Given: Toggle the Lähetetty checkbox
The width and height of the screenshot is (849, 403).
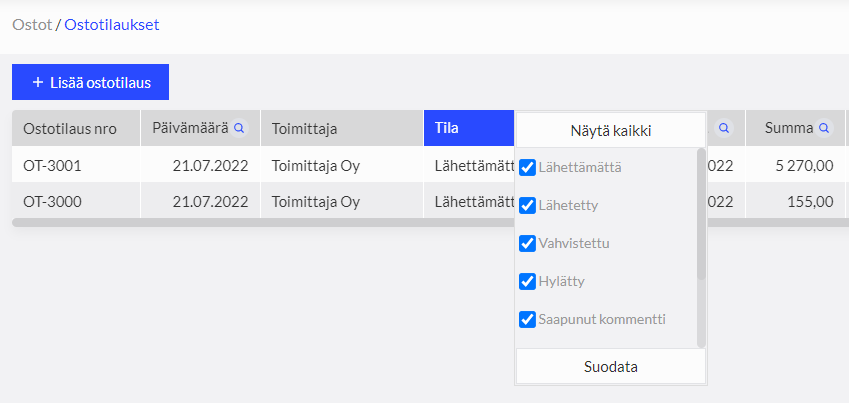Looking at the screenshot, I should [x=528, y=205].
